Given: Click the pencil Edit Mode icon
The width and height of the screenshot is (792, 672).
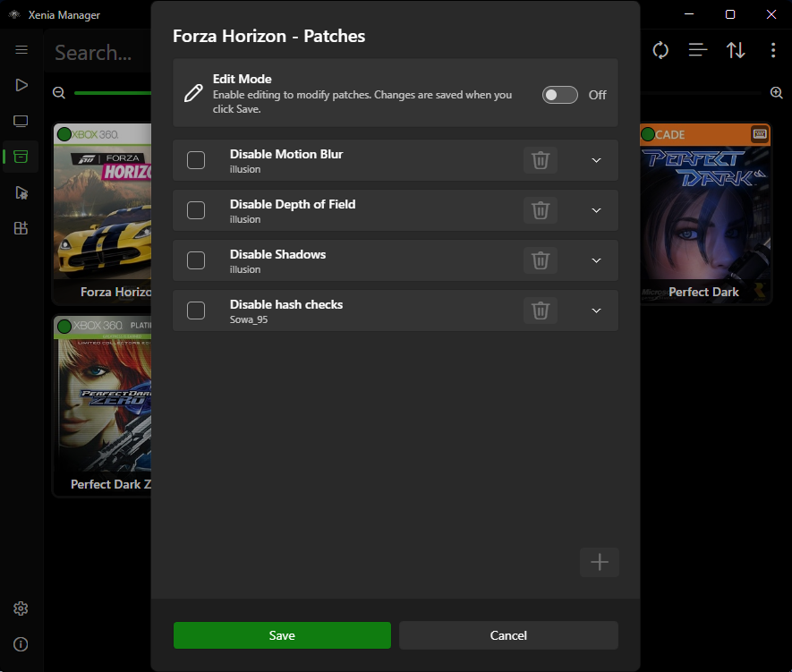Looking at the screenshot, I should [x=193, y=93].
